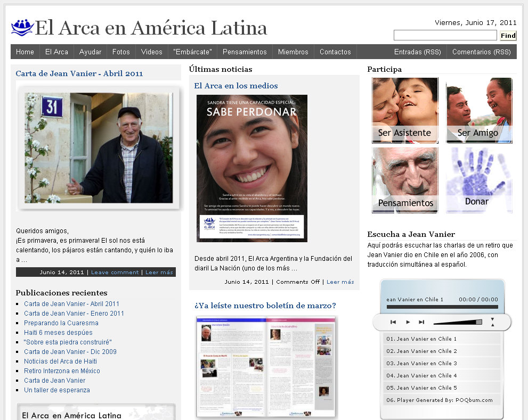Skip to next track in audio player

pyautogui.click(x=421, y=322)
